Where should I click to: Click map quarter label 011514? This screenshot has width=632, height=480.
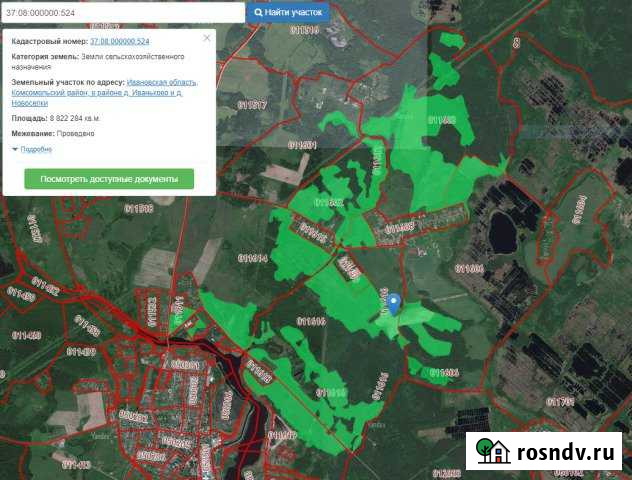(253, 257)
